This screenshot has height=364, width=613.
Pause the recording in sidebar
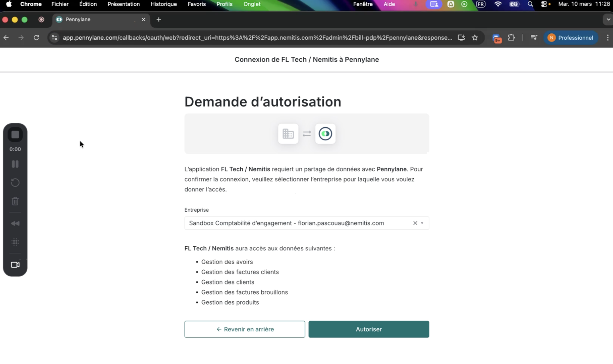coord(15,164)
